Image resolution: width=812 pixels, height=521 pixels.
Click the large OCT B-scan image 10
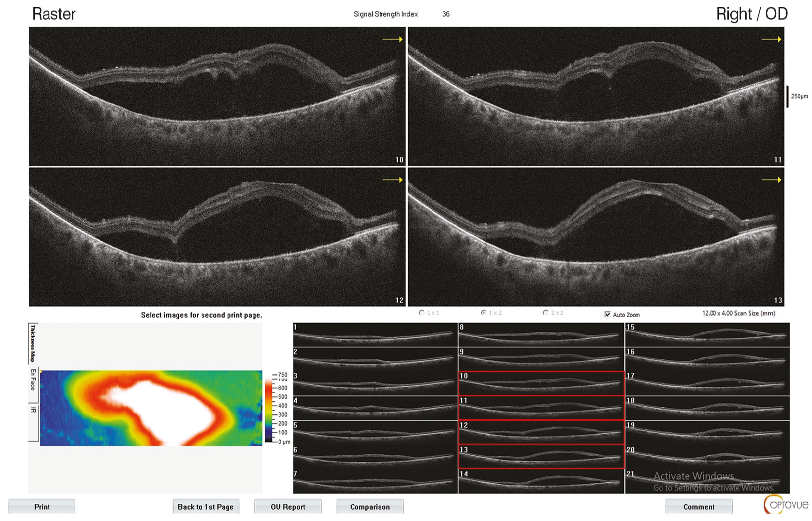[217, 96]
